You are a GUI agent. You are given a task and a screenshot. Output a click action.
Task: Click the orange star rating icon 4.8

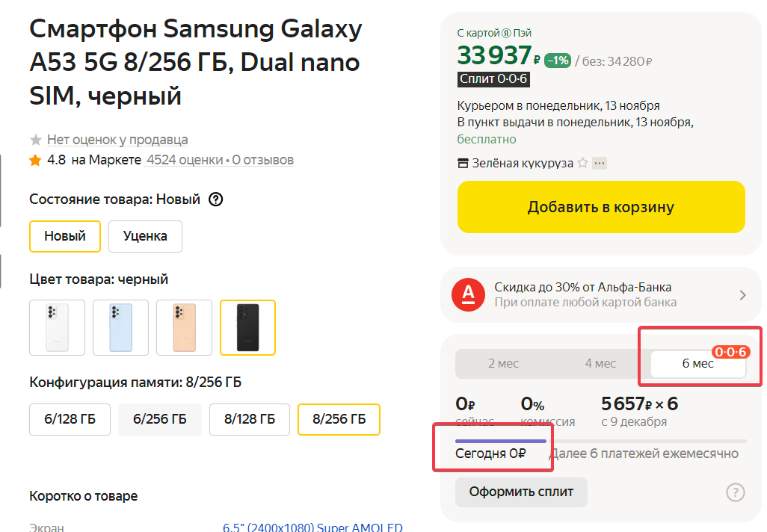coord(35,161)
